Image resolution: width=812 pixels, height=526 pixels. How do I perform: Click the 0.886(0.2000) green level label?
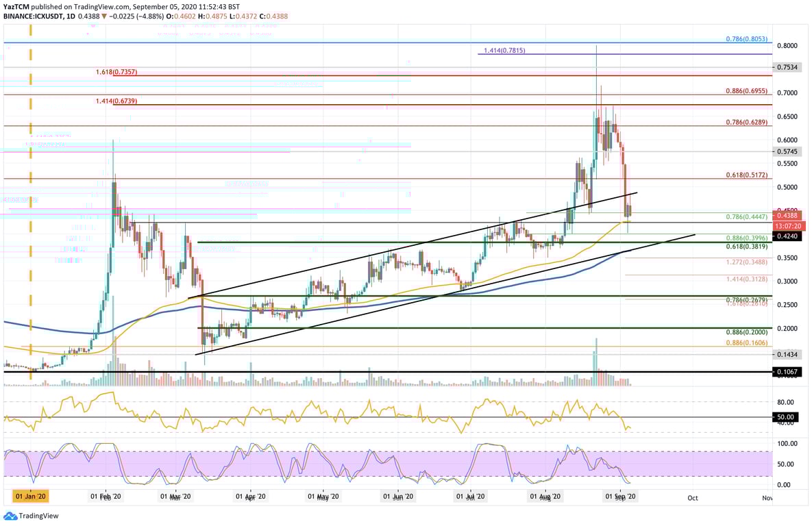click(746, 332)
